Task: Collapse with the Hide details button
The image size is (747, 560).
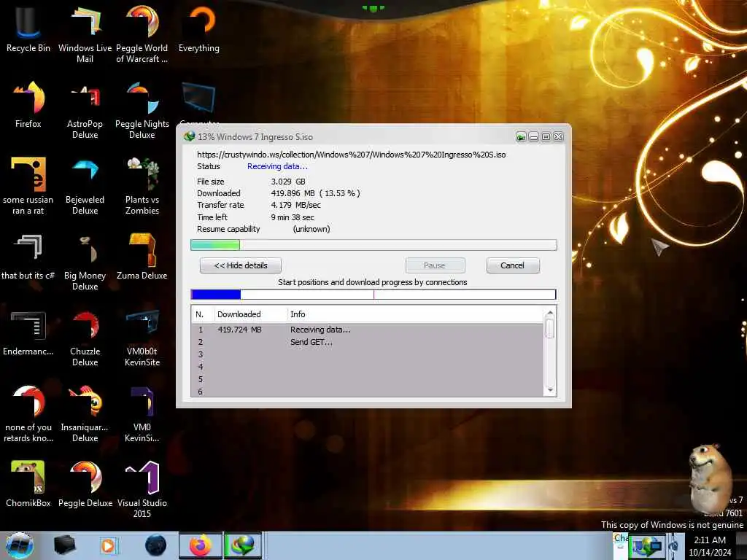Action: (241, 265)
